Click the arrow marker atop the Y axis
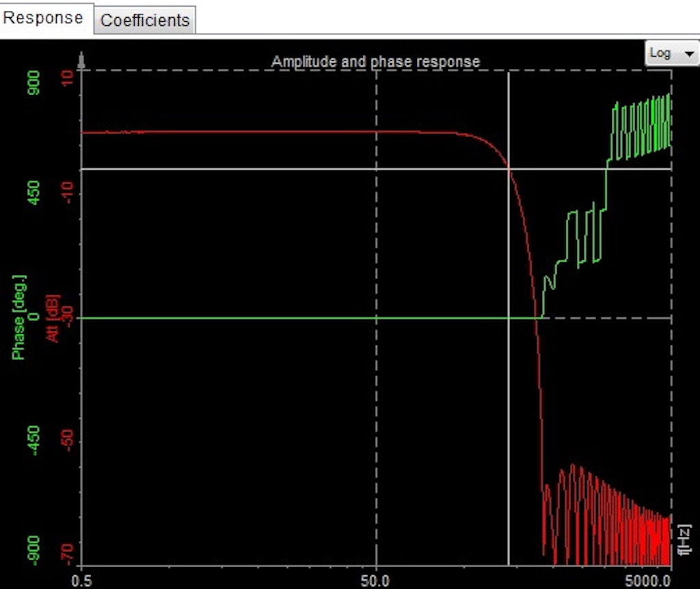Image resolution: width=700 pixels, height=589 pixels. coord(81,61)
